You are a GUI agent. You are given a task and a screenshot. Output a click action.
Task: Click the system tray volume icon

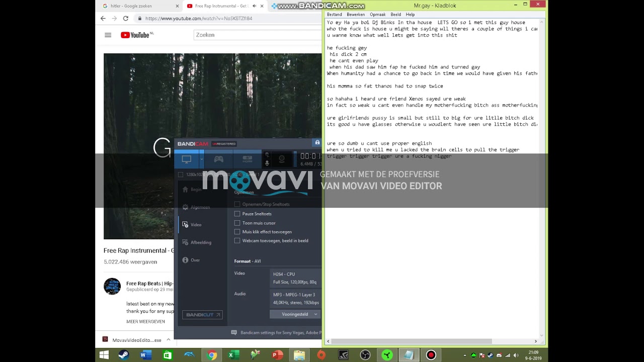(x=516, y=355)
